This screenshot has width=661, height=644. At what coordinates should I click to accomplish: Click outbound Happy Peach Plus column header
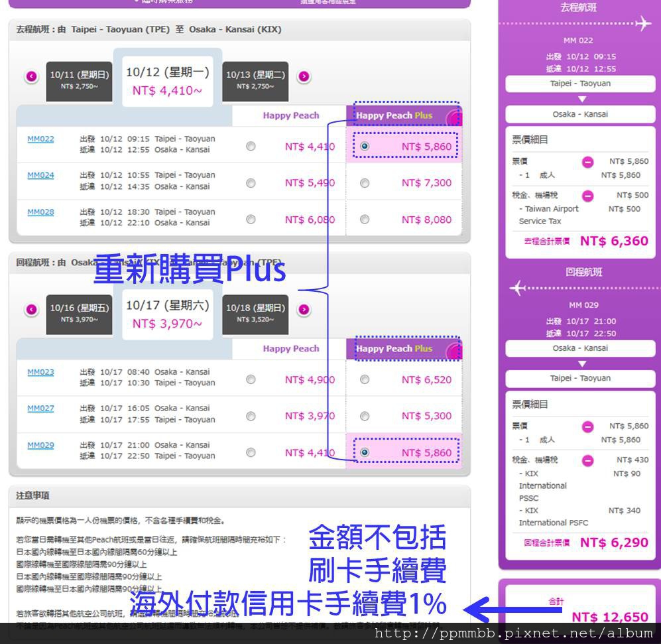[404, 115]
